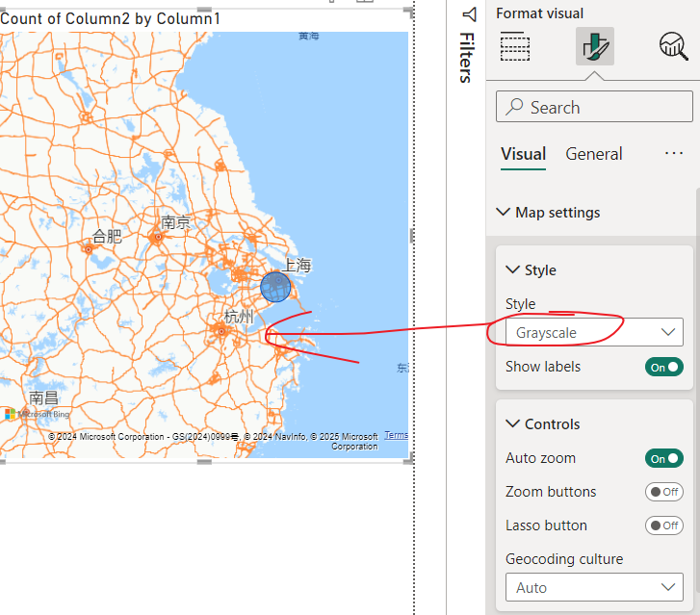Open the more options ellipsis
The image size is (700, 615).
coord(674,154)
